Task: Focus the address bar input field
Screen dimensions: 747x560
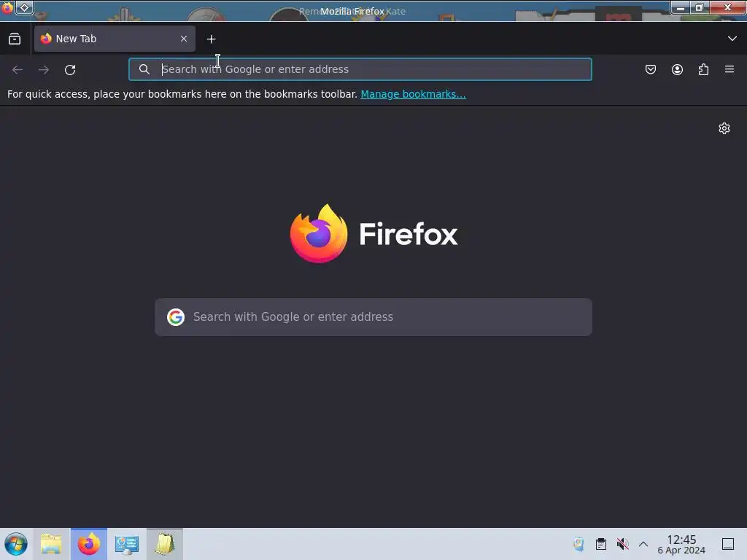Action: (x=360, y=69)
